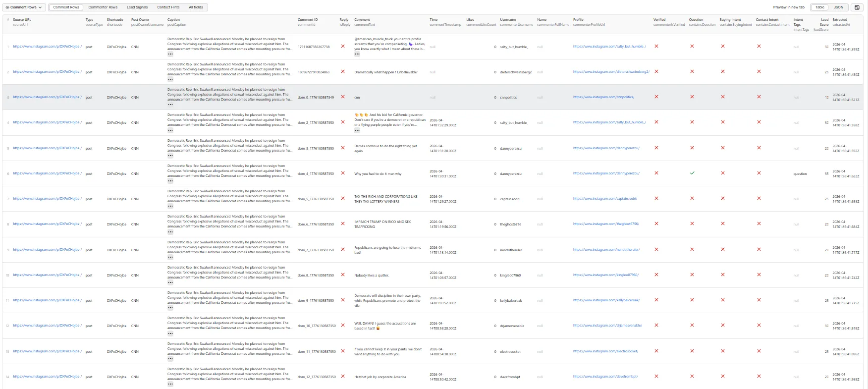Open the Comment Rows view dropdown

tap(24, 7)
